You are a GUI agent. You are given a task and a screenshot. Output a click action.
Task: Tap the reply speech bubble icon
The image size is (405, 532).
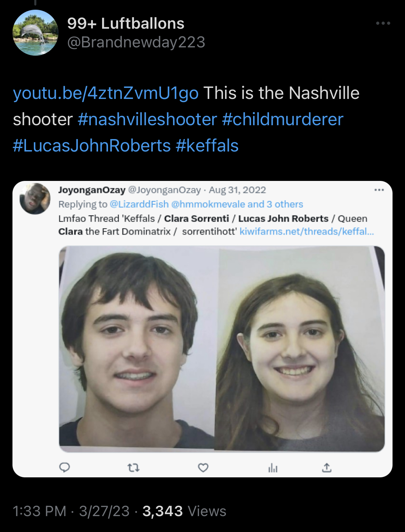64,468
